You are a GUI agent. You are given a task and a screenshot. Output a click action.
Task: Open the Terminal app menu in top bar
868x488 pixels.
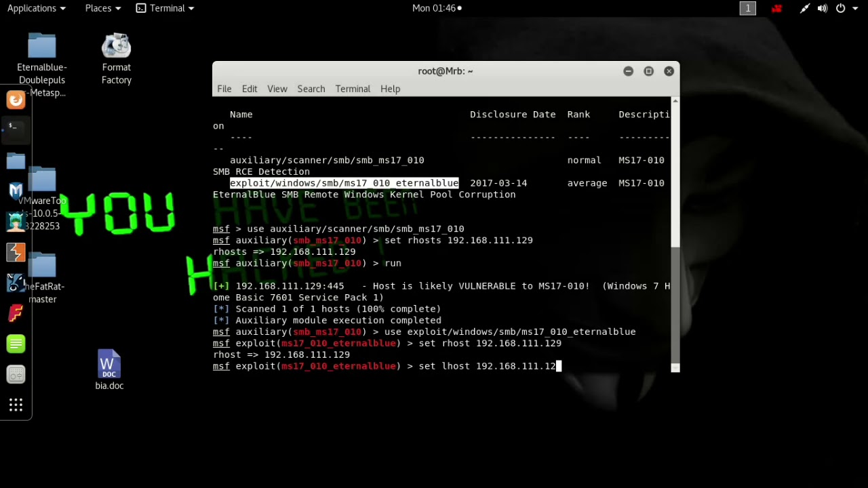click(165, 8)
